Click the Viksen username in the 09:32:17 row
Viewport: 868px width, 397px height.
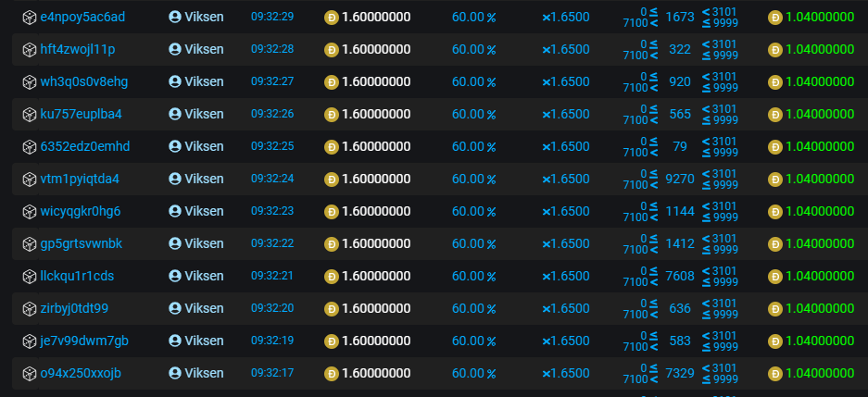tap(204, 374)
